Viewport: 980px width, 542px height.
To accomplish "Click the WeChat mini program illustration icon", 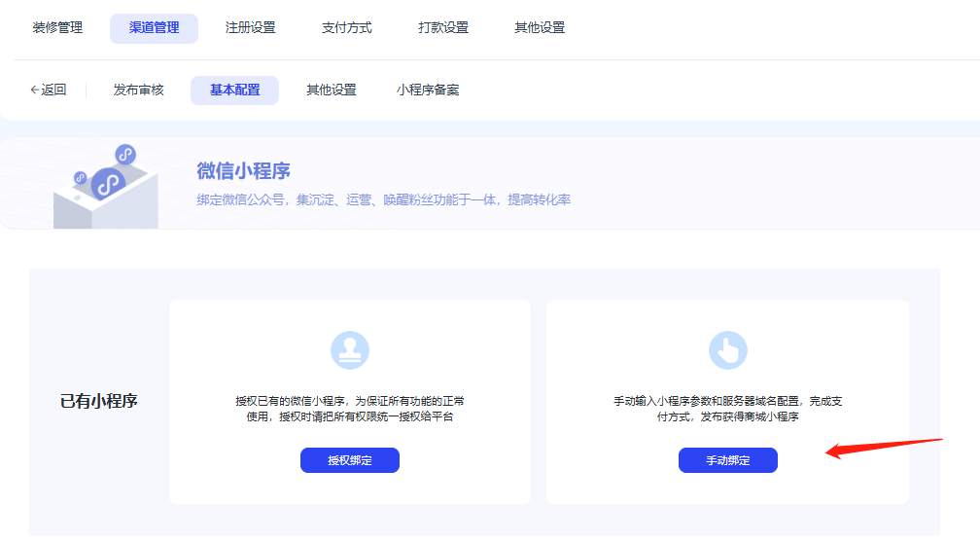I will coord(105,185).
